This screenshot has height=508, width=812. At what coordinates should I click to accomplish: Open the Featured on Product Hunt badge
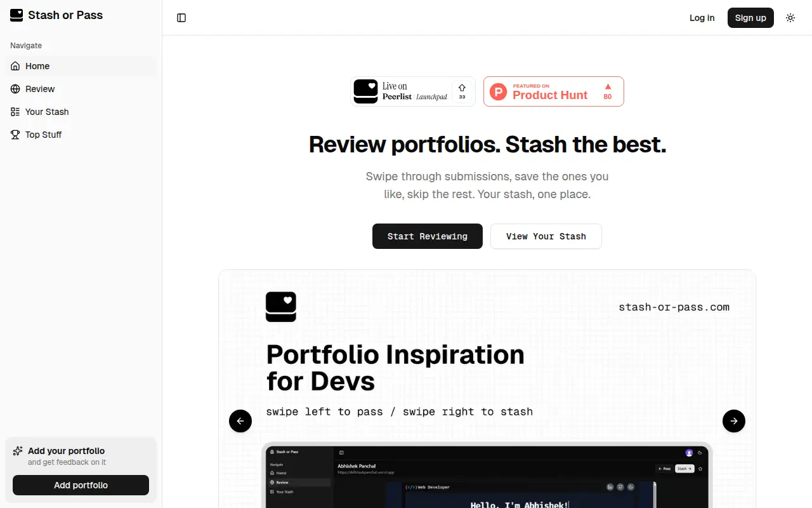click(554, 91)
